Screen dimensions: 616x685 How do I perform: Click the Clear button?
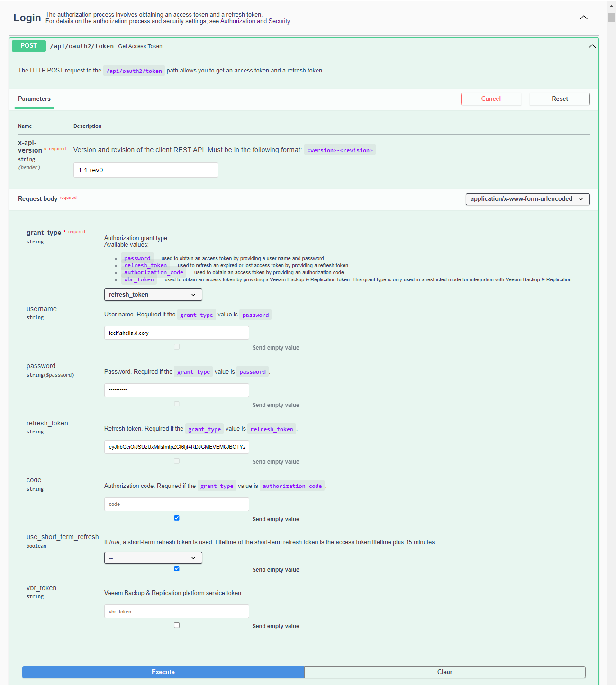click(444, 672)
